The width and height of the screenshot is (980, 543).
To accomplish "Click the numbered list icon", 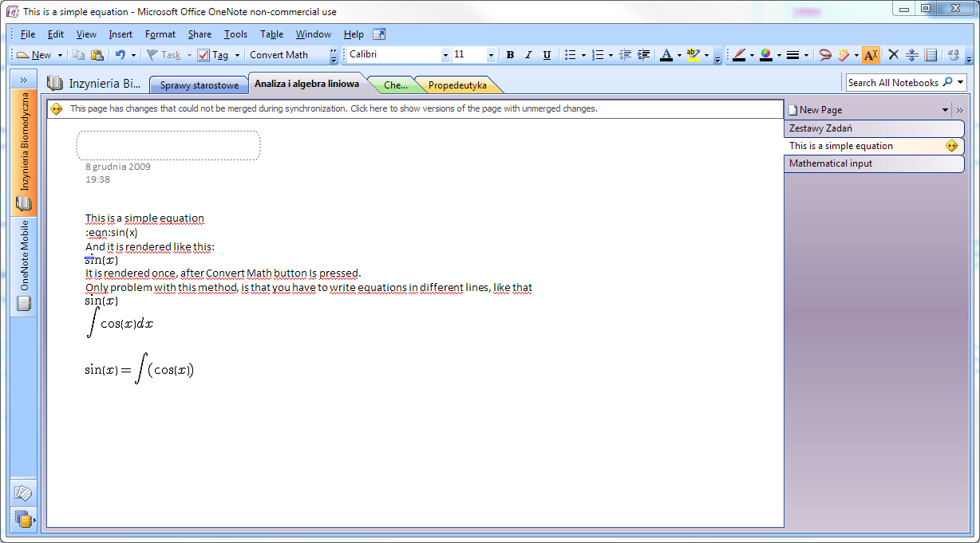I will tap(598, 55).
